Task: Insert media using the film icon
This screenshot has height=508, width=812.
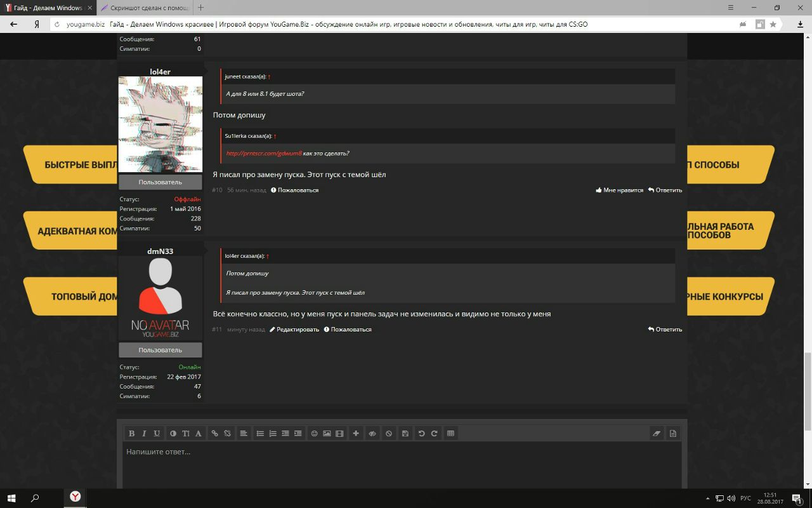Action: (x=339, y=434)
